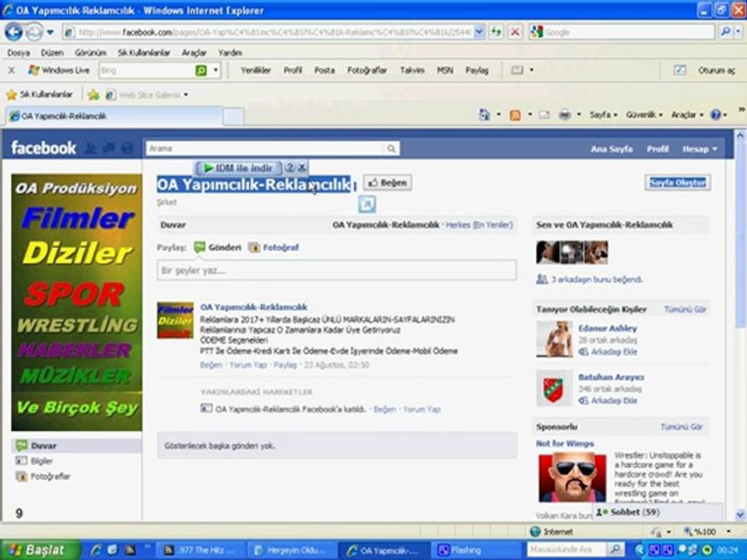
Task: Open the Yardım menu
Action: pos(230,52)
